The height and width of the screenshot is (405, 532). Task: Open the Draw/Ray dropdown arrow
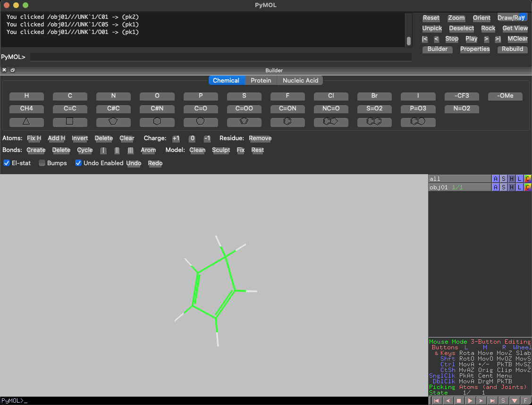524,17
